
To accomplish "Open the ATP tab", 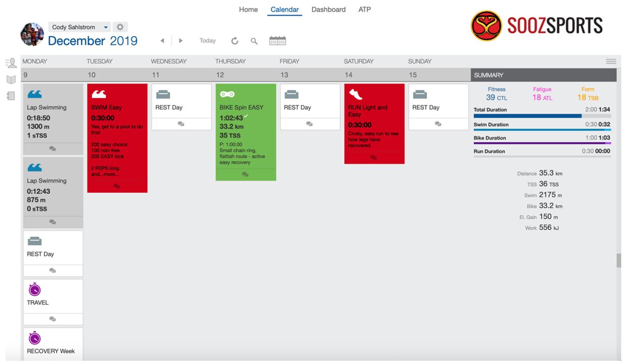I will coord(364,9).
